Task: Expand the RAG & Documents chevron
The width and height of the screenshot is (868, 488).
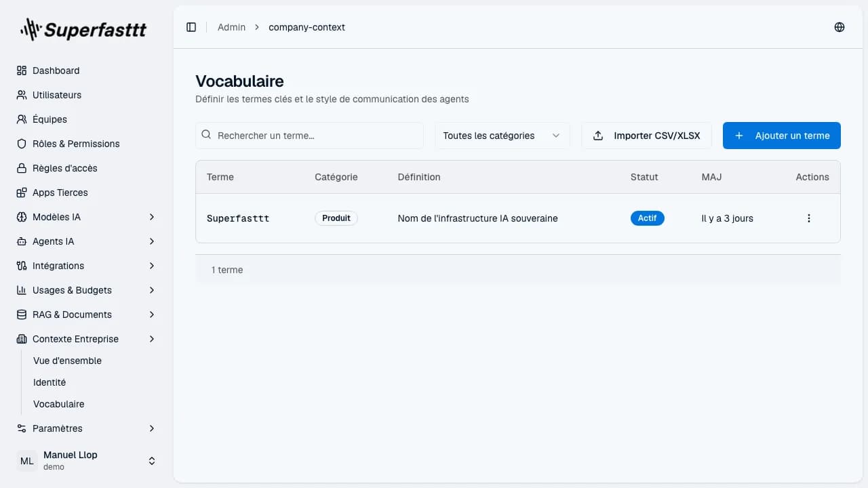Action: (152, 314)
